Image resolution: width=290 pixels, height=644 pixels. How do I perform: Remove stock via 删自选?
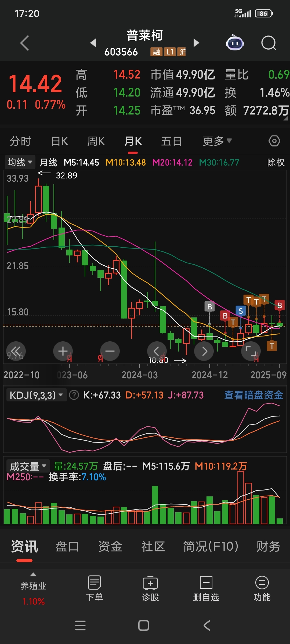tap(206, 589)
